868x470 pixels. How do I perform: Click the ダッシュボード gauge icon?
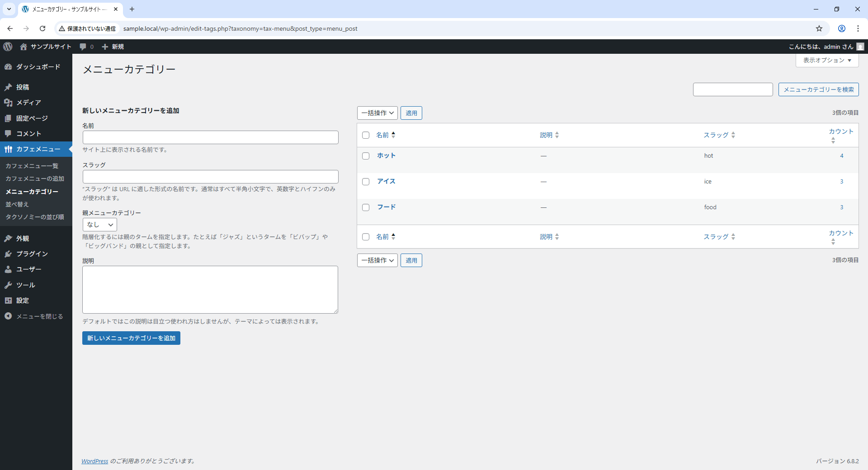(8, 67)
